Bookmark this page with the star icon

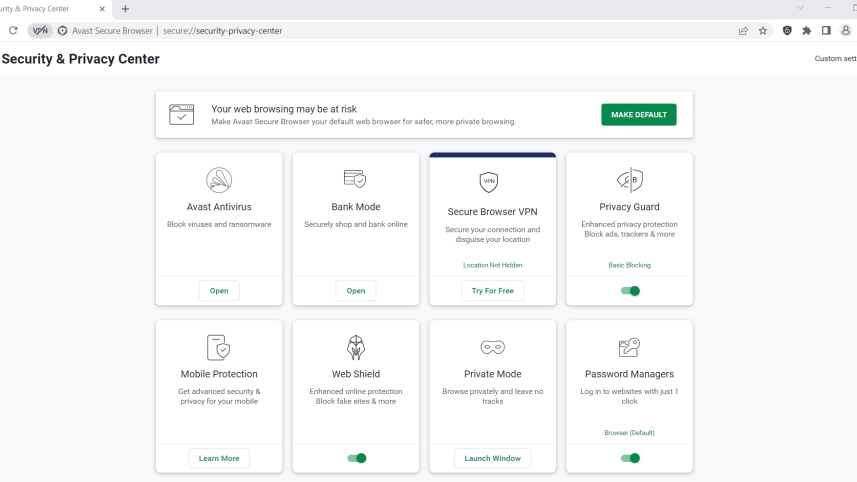[763, 31]
